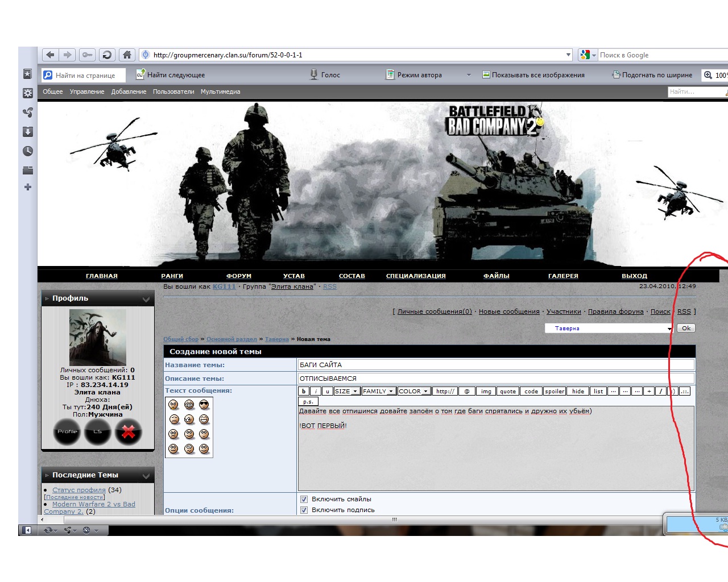Screen dimensions: 728x582
Task: Apply underline with the u button
Action: pos(328,391)
